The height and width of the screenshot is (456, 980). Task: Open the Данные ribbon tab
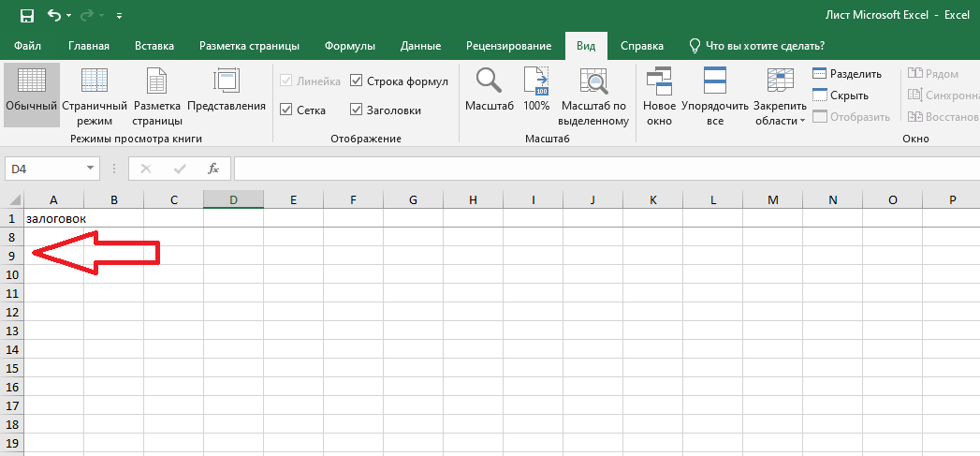(x=420, y=46)
